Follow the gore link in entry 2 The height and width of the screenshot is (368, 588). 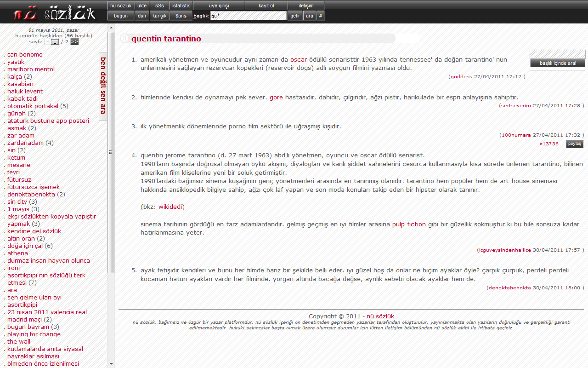click(276, 98)
